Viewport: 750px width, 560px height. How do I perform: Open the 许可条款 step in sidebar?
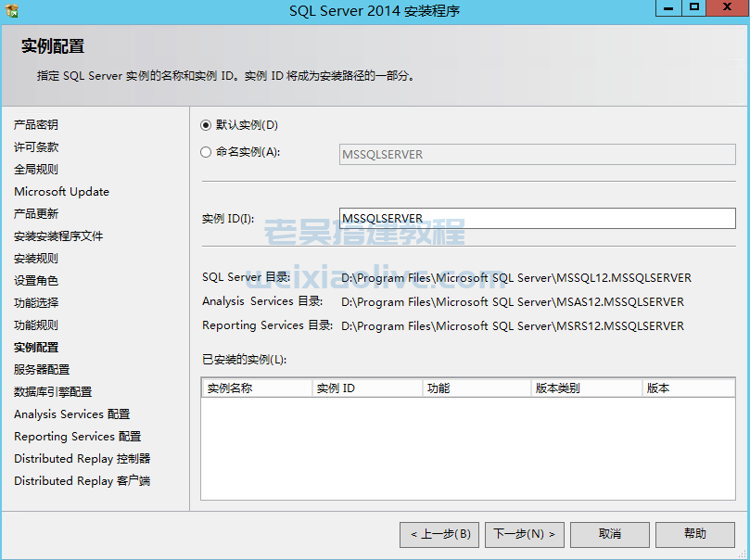[x=36, y=147]
